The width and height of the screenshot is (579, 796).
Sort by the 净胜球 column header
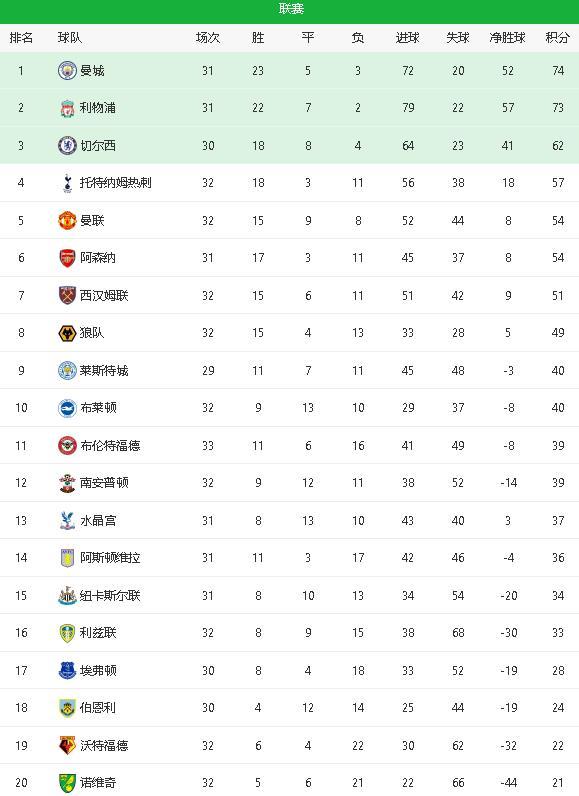pyautogui.click(x=507, y=38)
